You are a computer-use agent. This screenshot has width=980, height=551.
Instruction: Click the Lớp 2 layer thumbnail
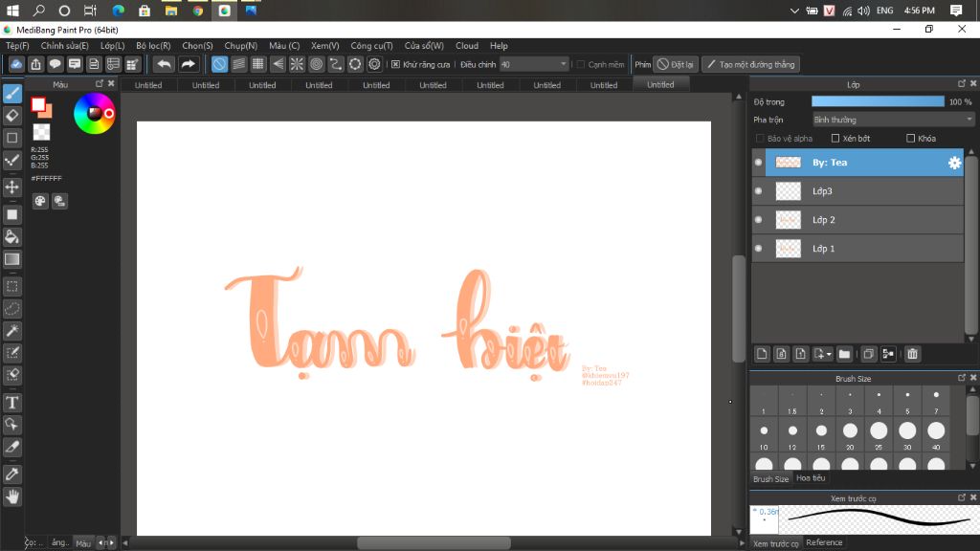coord(789,220)
